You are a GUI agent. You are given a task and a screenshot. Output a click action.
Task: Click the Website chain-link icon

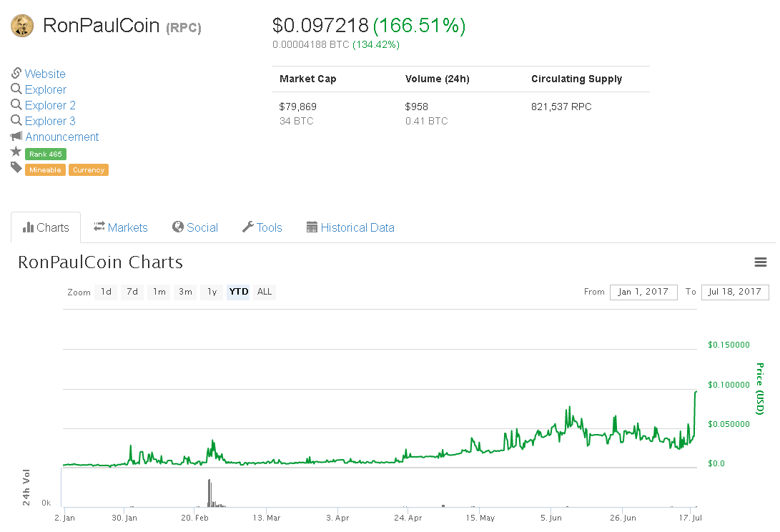pyautogui.click(x=16, y=74)
